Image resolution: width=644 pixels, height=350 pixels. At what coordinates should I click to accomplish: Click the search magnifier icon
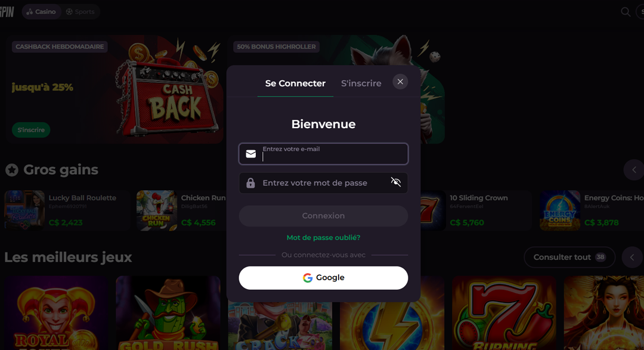[x=626, y=12]
